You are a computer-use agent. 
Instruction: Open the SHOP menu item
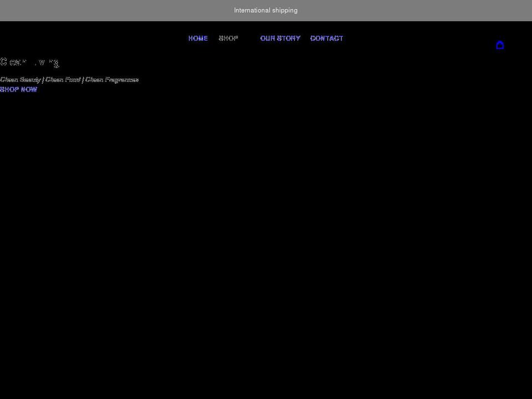pos(228,38)
